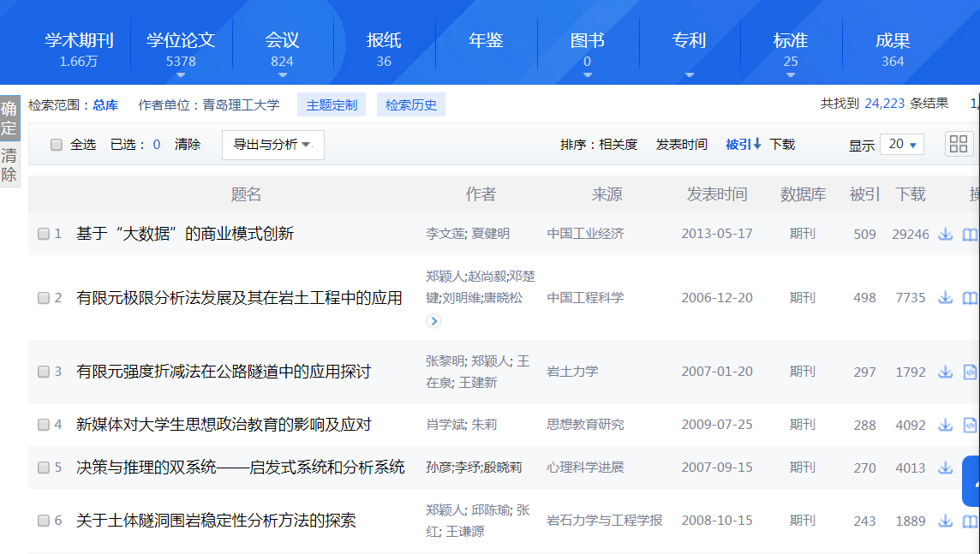Open the 检索历史 search history
This screenshot has width=980, height=554.
pos(410,105)
